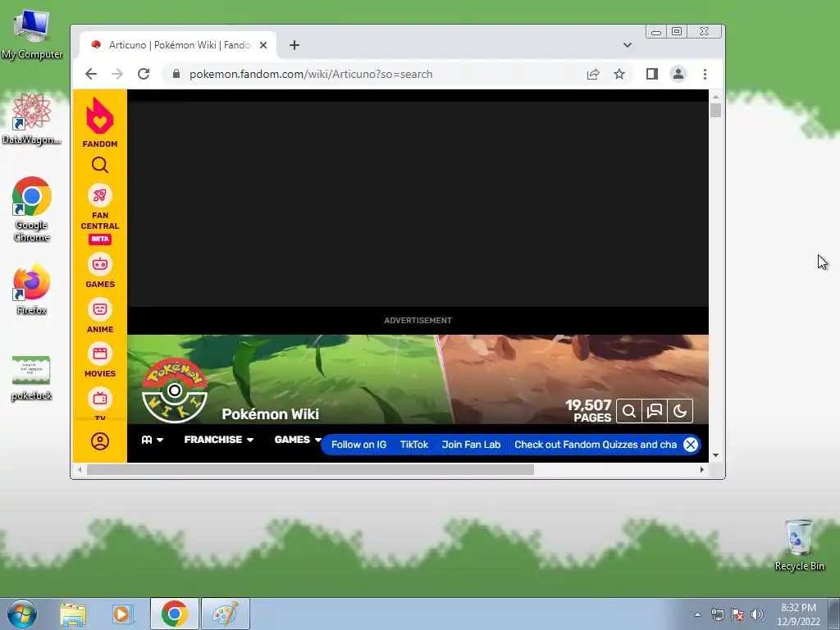The height and width of the screenshot is (630, 840).
Task: Open the Fandom home logo
Action: pyautogui.click(x=99, y=122)
